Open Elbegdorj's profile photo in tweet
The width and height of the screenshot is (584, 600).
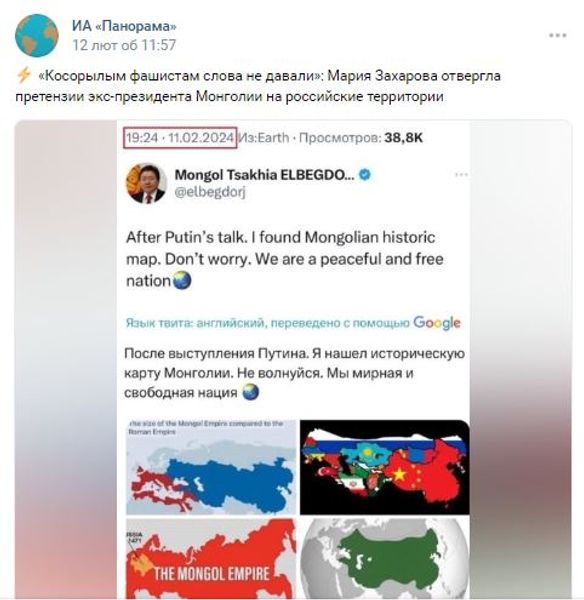click(x=146, y=183)
